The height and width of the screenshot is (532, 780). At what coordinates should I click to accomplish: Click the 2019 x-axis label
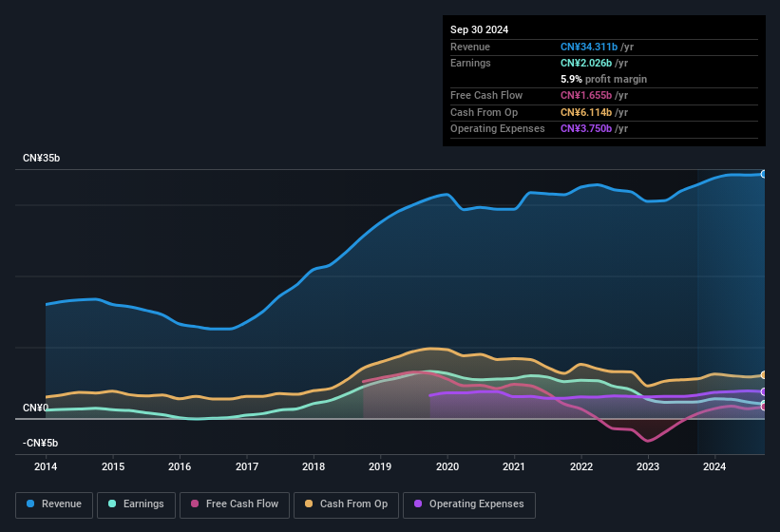pos(380,466)
